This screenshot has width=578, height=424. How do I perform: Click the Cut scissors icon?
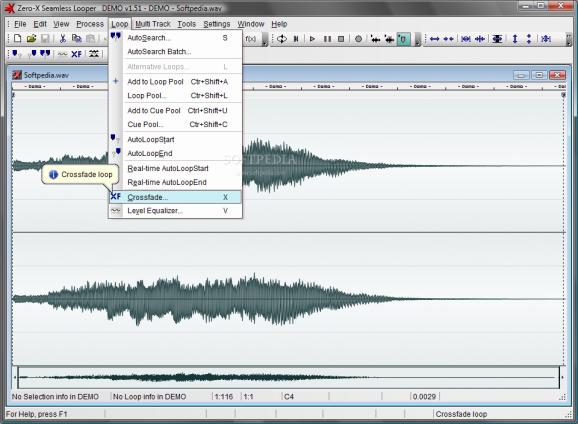coord(63,38)
